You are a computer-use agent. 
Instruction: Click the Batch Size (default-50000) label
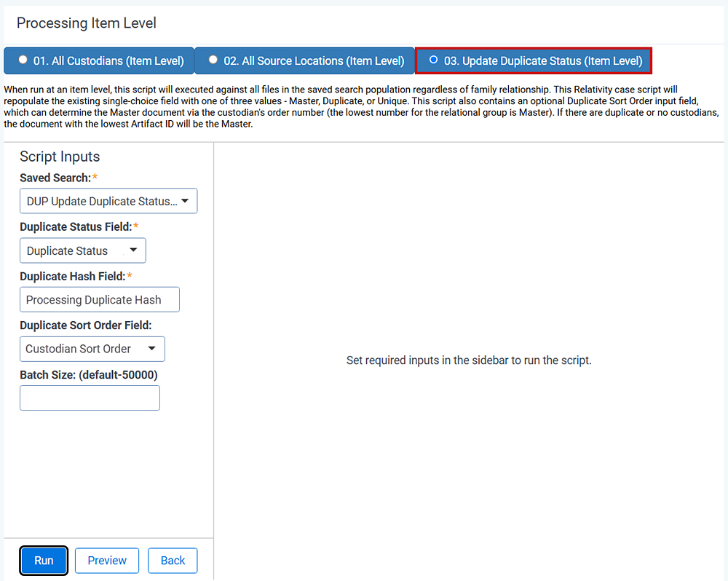89,375
